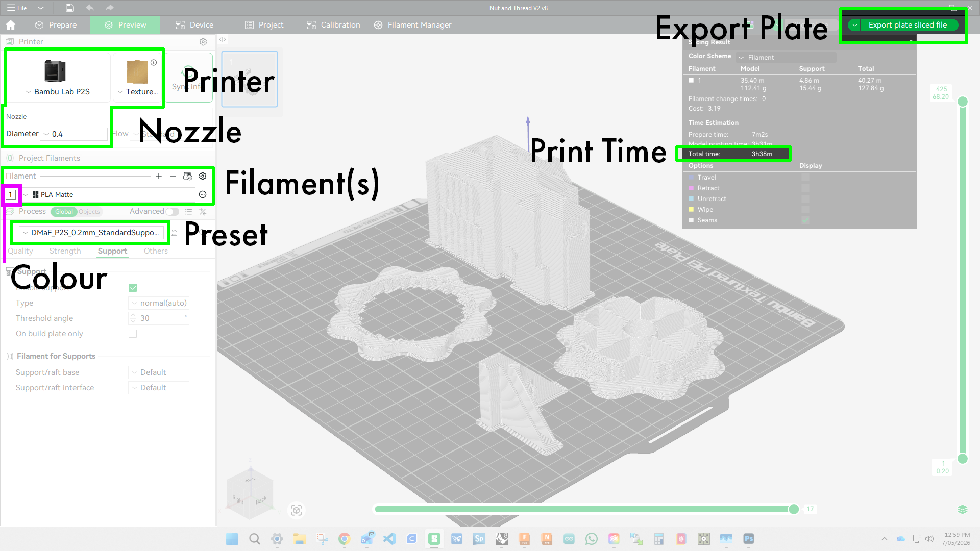Switch process scope to Objects
Viewport: 980px width, 551px height.
pyautogui.click(x=89, y=212)
